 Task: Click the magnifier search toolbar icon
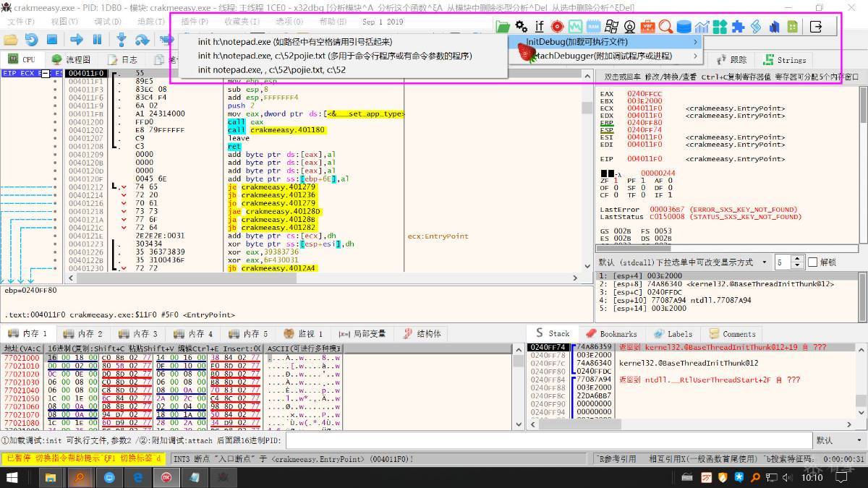click(665, 27)
